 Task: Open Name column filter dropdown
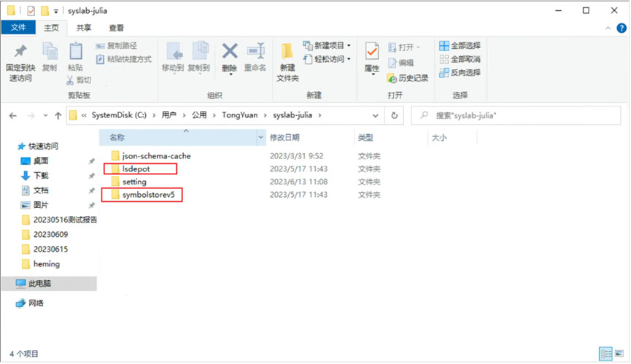260,138
